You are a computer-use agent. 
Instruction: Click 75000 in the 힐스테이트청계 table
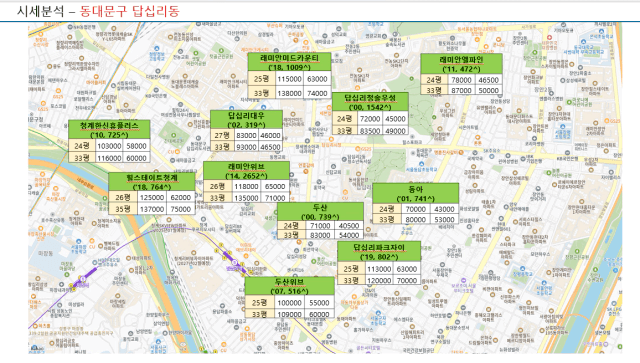pos(181,209)
